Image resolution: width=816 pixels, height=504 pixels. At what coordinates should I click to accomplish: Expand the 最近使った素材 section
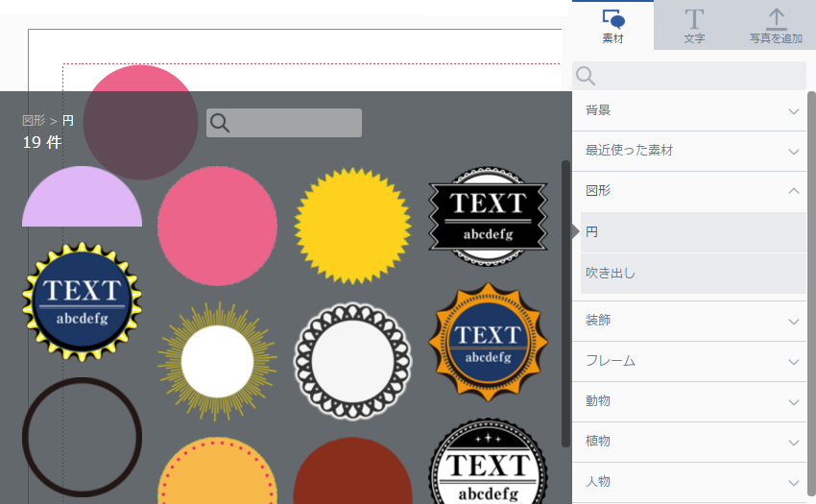(x=691, y=151)
